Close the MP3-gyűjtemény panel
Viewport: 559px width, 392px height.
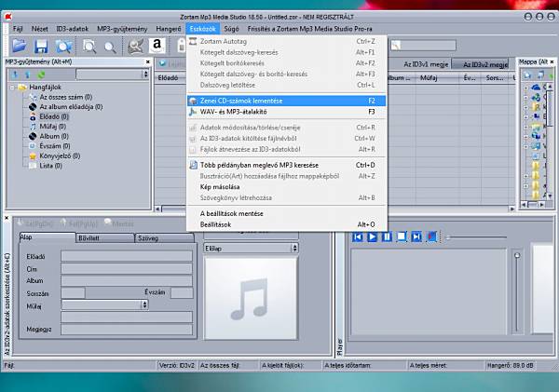[147, 62]
